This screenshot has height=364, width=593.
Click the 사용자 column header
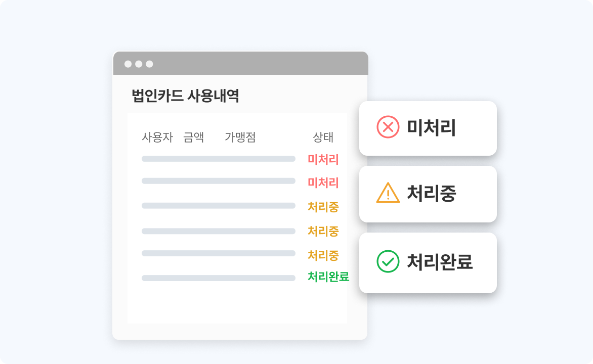click(x=157, y=138)
